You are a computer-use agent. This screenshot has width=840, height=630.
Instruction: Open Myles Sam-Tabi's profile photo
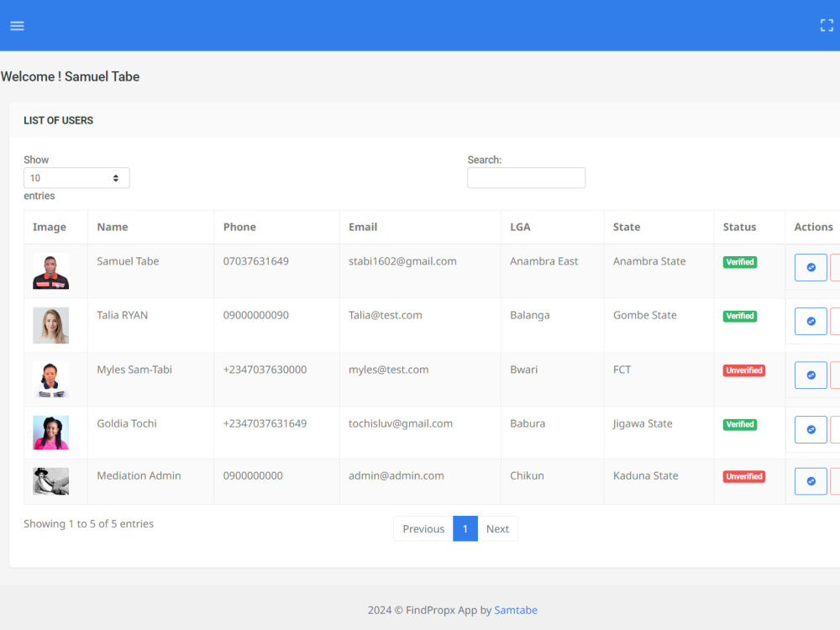(51, 380)
